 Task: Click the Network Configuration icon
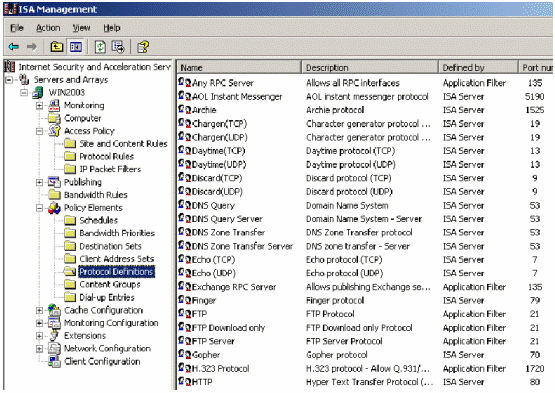click(x=54, y=348)
